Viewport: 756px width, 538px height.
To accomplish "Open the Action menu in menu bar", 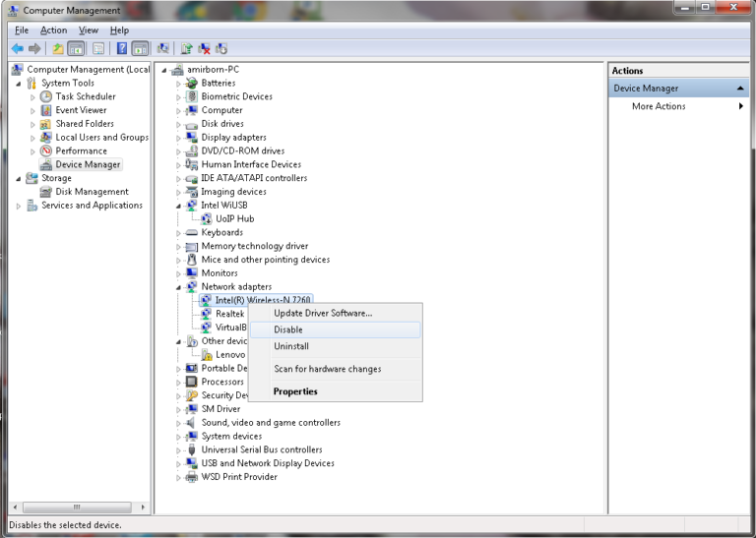I will click(x=53, y=30).
